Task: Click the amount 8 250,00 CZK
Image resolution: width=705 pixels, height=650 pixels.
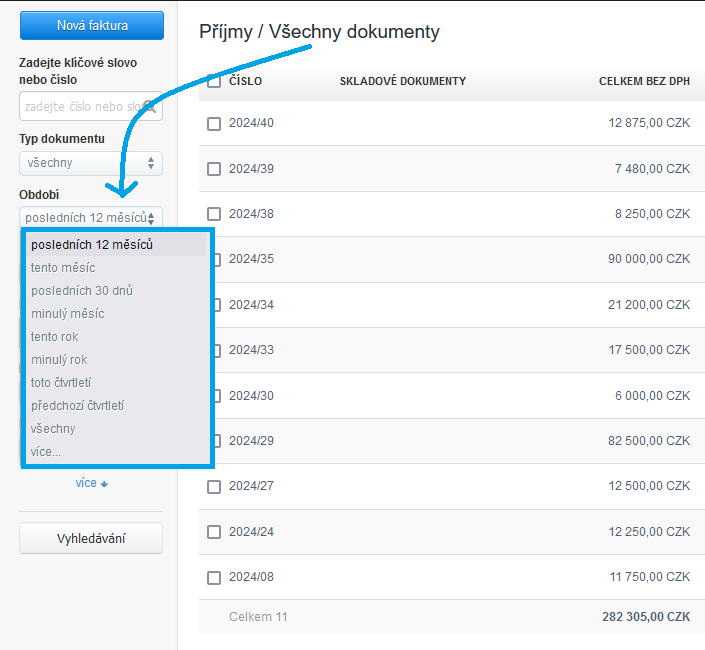Action: [652, 214]
